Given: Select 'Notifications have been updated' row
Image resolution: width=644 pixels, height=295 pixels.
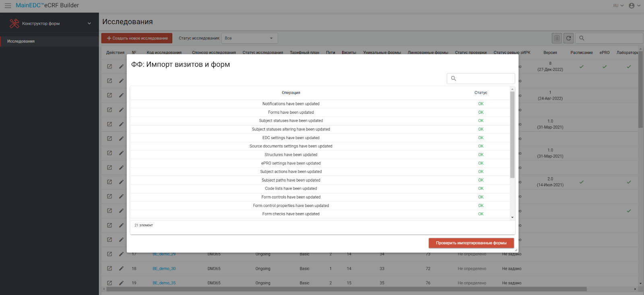Looking at the screenshot, I should (x=320, y=104).
